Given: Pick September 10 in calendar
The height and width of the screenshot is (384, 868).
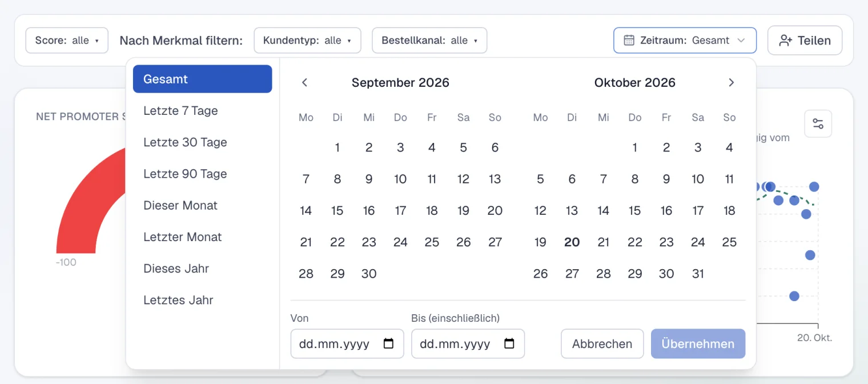Looking at the screenshot, I should point(400,179).
